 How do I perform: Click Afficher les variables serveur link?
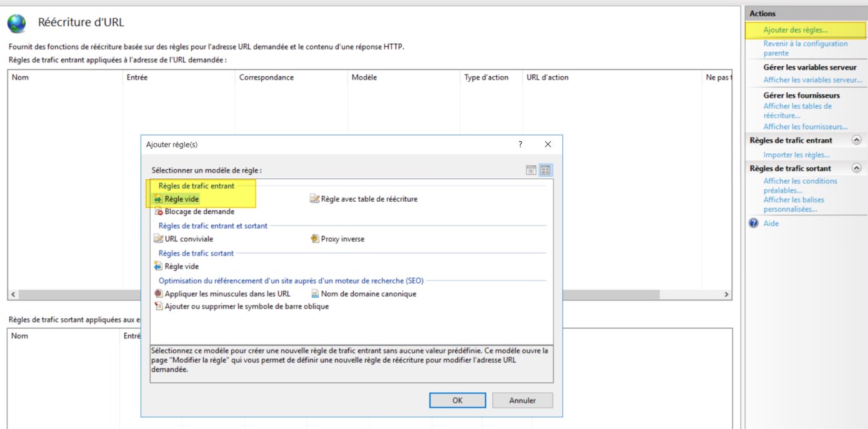pyautogui.click(x=812, y=80)
